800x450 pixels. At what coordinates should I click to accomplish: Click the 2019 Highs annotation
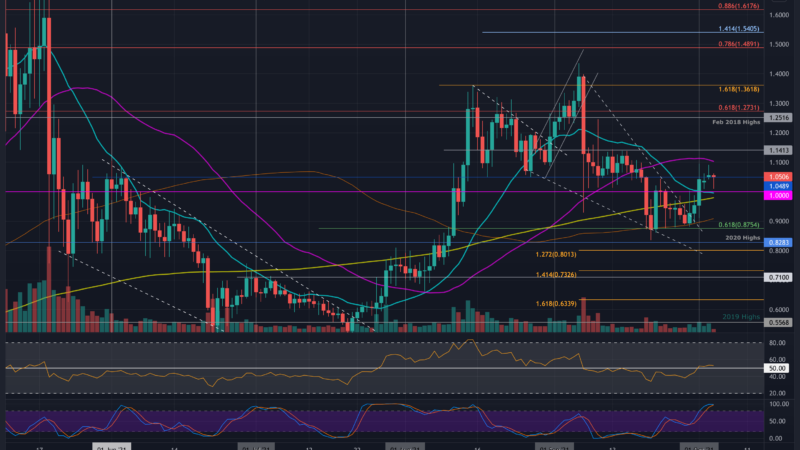(741, 317)
